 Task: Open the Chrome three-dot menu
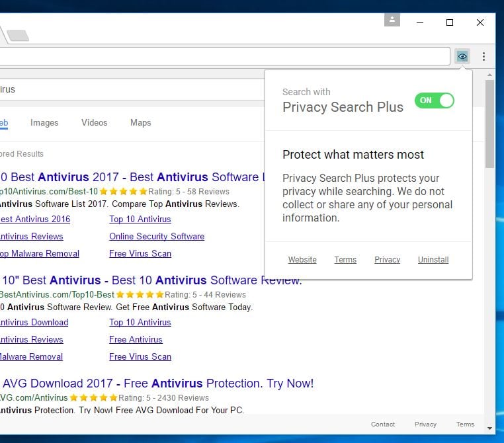click(484, 57)
